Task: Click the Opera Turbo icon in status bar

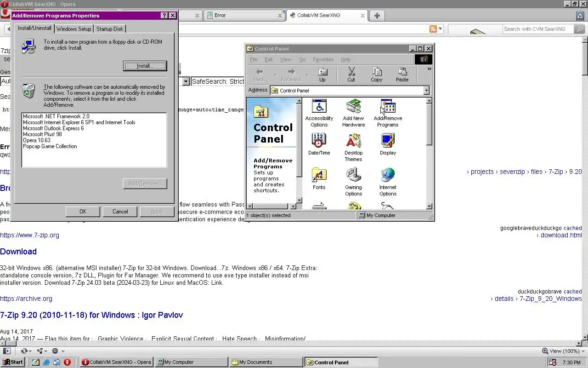Action: pos(55,351)
